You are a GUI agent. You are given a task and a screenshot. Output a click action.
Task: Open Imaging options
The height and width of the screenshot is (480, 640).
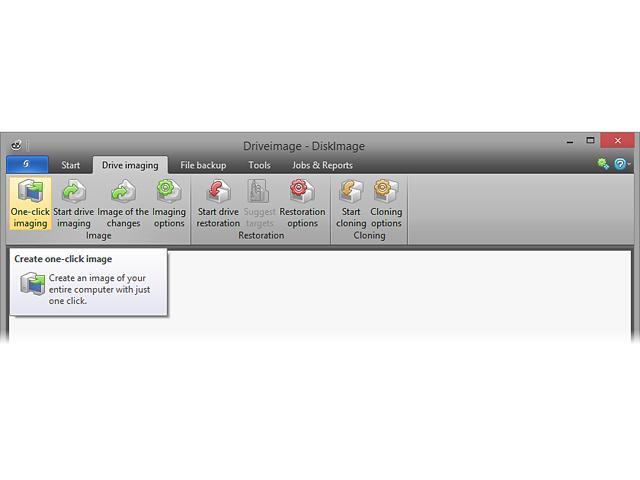click(x=169, y=203)
